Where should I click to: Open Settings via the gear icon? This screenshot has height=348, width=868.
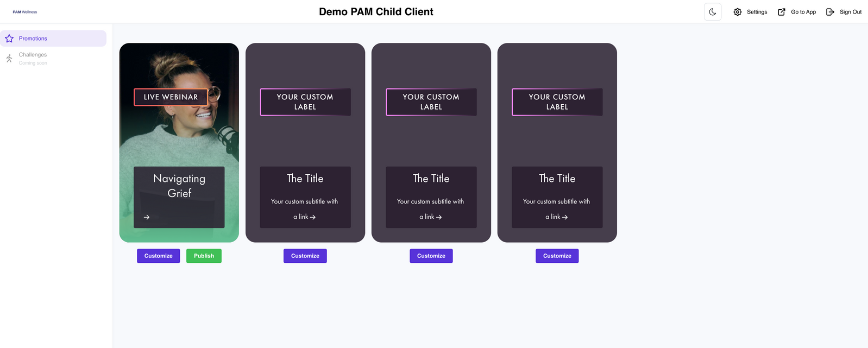(x=738, y=11)
